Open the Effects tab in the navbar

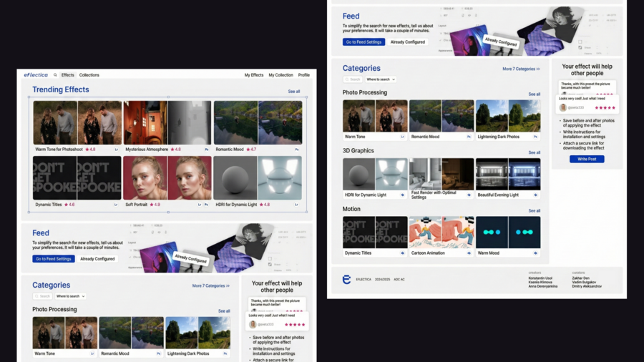pos(68,75)
